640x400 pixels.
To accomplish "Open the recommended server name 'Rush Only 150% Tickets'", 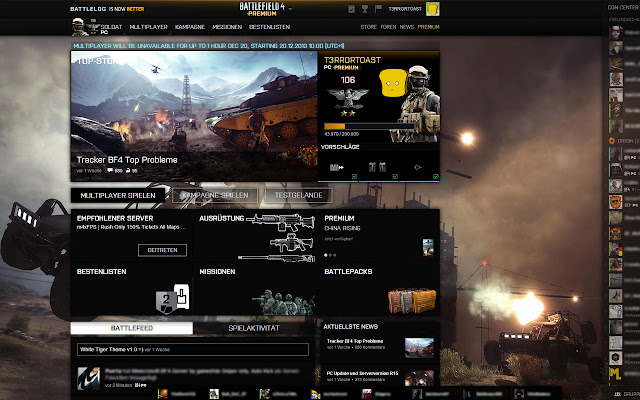I will (x=131, y=227).
